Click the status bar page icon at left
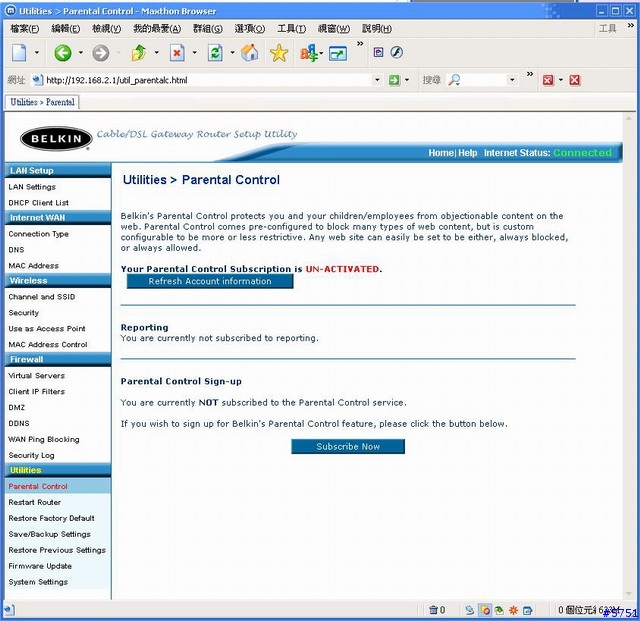 [10, 610]
